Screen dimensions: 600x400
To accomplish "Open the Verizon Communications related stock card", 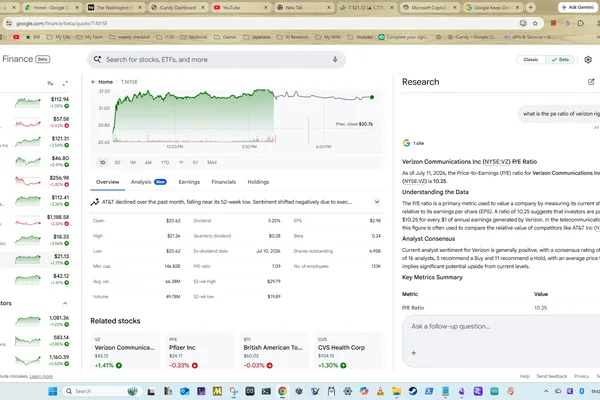I will tap(124, 352).
